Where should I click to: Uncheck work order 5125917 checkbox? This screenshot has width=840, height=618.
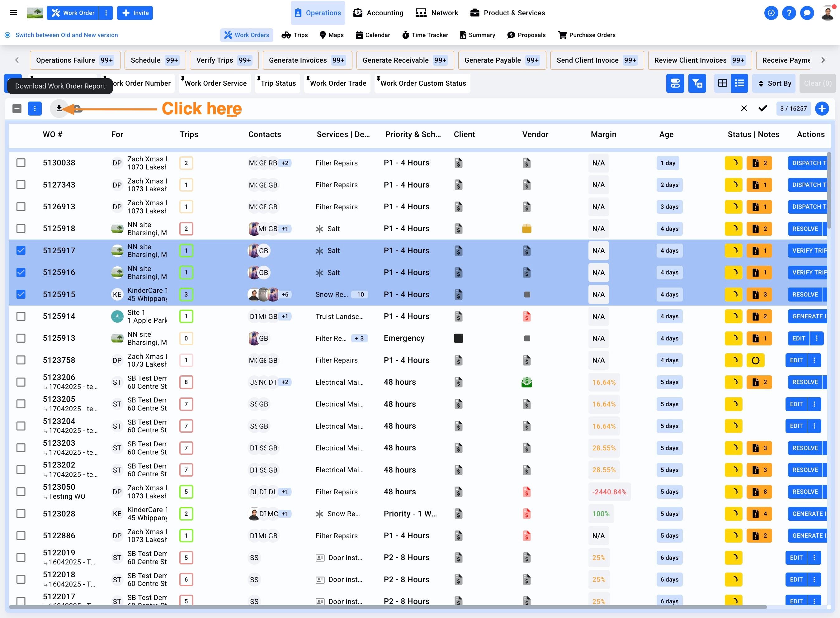[21, 251]
